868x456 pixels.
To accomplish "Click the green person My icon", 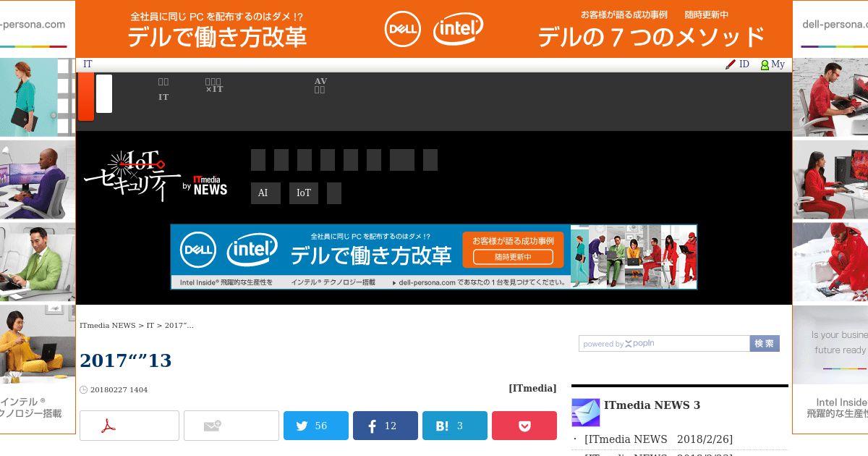I will coord(765,64).
